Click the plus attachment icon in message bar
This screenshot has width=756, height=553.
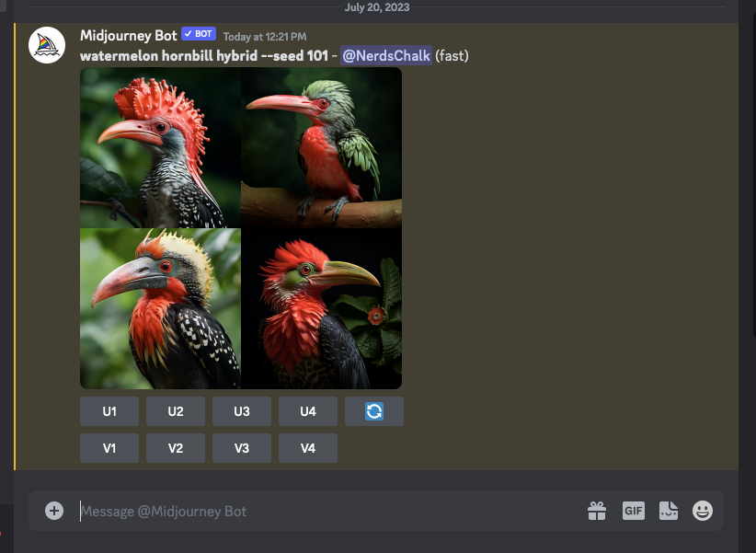click(x=54, y=511)
